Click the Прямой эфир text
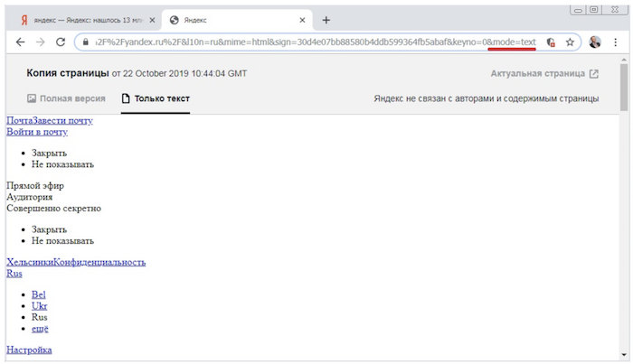 (x=35, y=186)
